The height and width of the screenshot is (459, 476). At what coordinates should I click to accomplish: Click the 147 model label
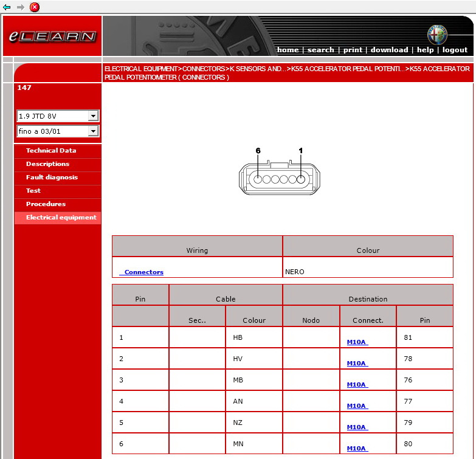pyautogui.click(x=24, y=88)
